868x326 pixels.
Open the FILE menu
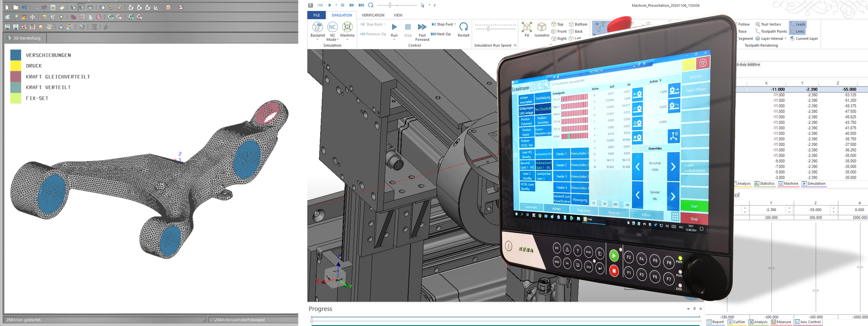pyautogui.click(x=316, y=15)
